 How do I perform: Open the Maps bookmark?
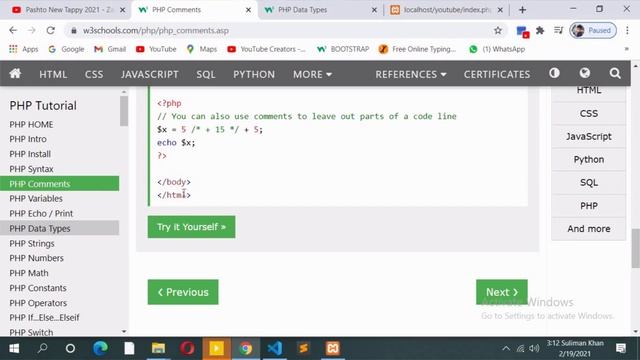point(202,49)
